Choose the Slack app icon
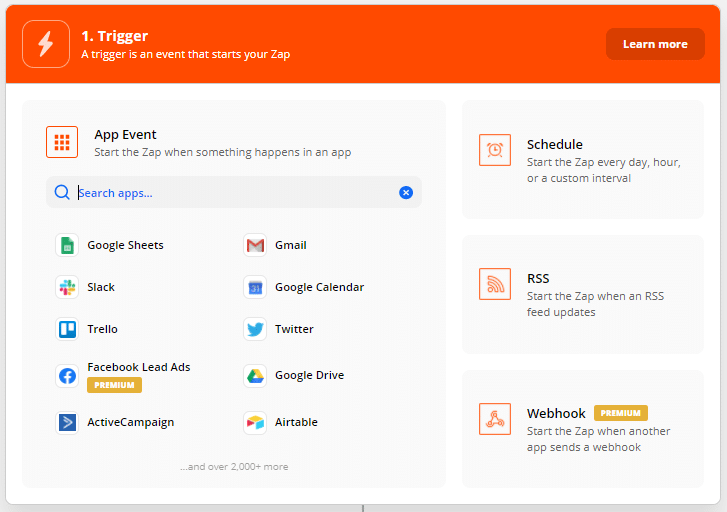The width and height of the screenshot is (727, 512). point(67,287)
